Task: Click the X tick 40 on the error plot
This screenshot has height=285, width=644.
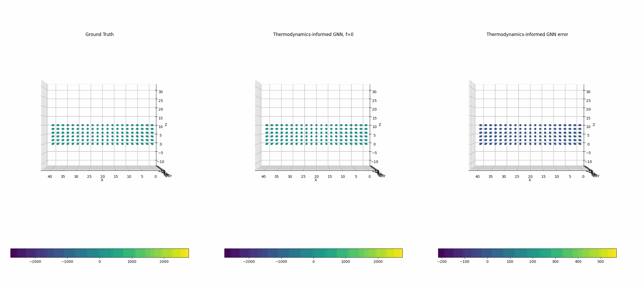Action: [477, 177]
